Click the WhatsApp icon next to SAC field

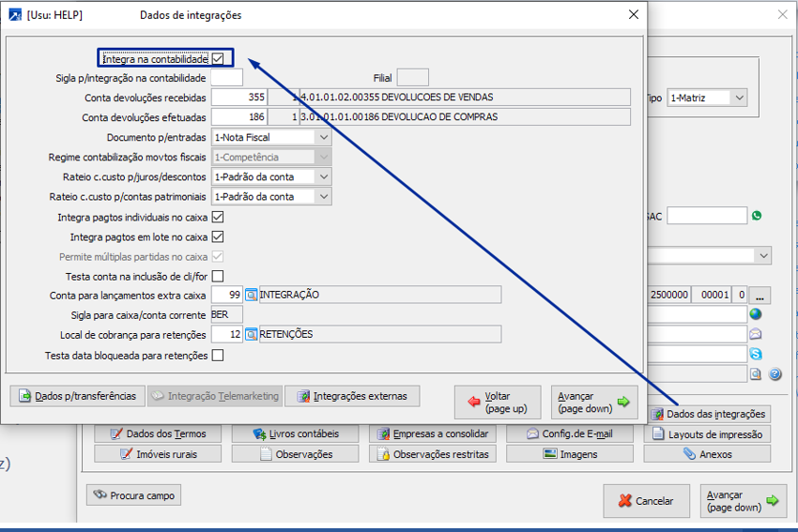[x=757, y=216]
